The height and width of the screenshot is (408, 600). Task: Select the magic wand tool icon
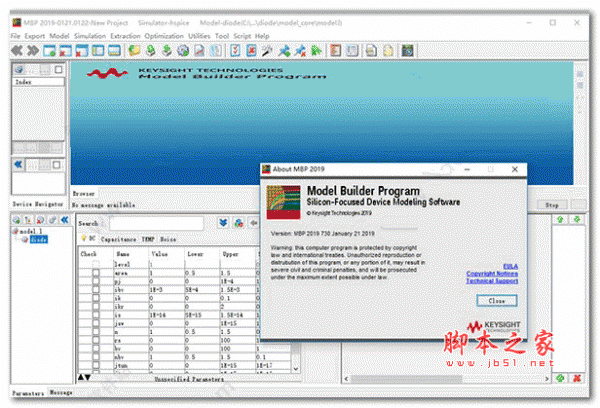click(267, 51)
